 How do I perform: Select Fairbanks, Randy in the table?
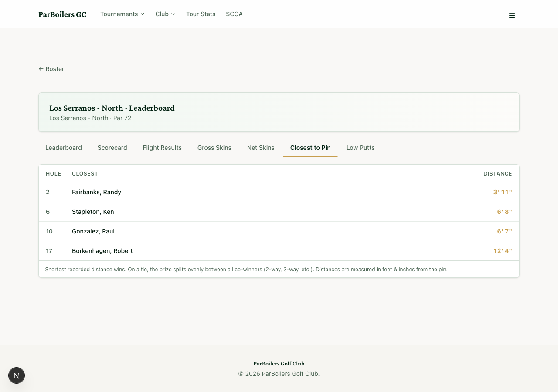[x=96, y=192]
